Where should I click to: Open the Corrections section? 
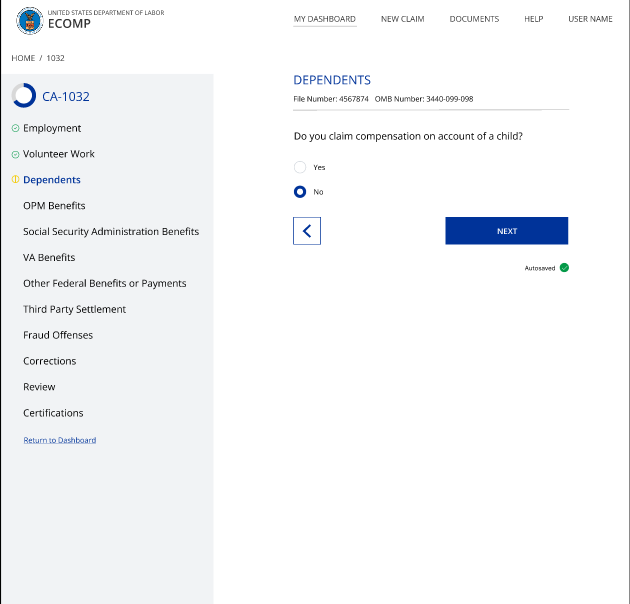pos(49,361)
